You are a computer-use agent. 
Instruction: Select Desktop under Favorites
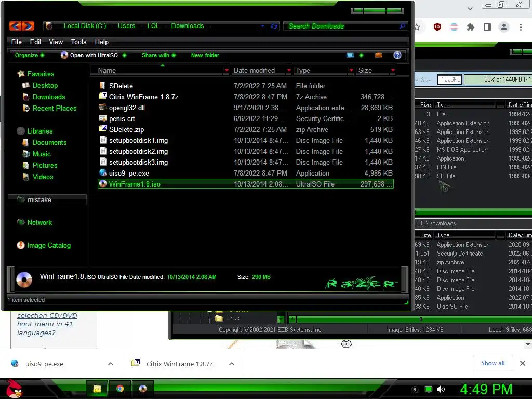[x=45, y=85]
